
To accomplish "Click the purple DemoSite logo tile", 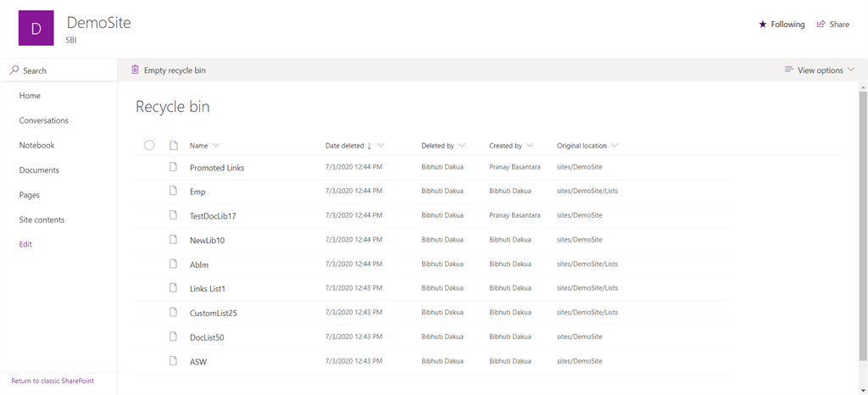I will coord(36,28).
